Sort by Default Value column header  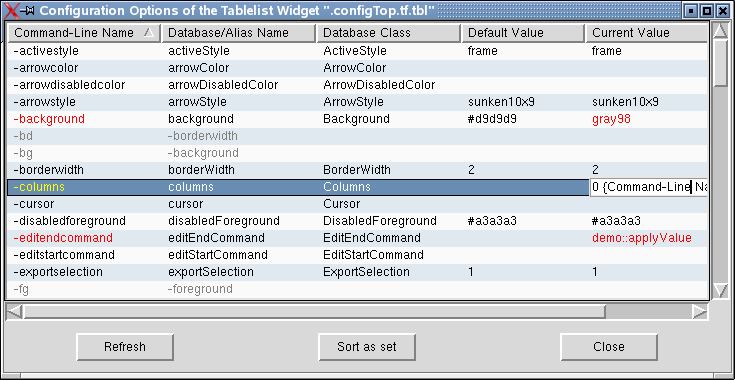point(523,33)
